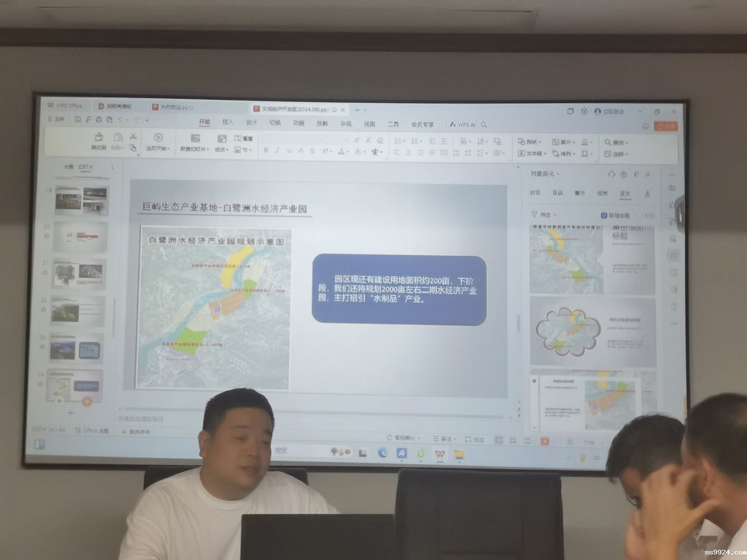Image resolution: width=747 pixels, height=560 pixels.
Task: Click the Cut scissors icon
Action: [x=133, y=137]
